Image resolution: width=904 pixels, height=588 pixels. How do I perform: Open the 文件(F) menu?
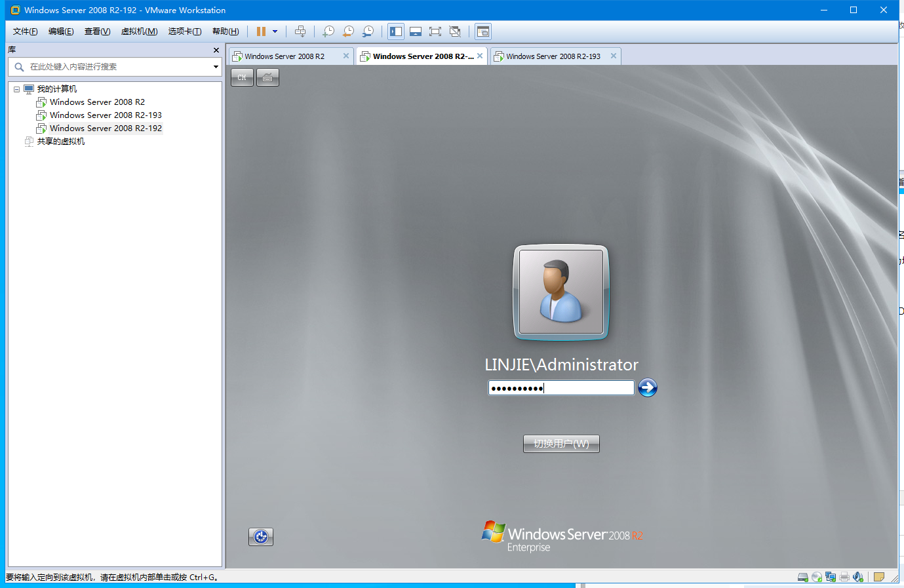coord(26,31)
